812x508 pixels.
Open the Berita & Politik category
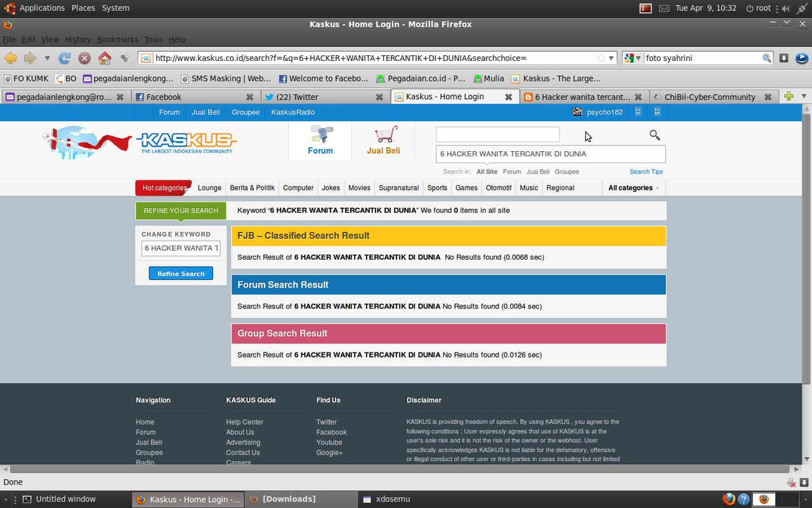tap(252, 188)
